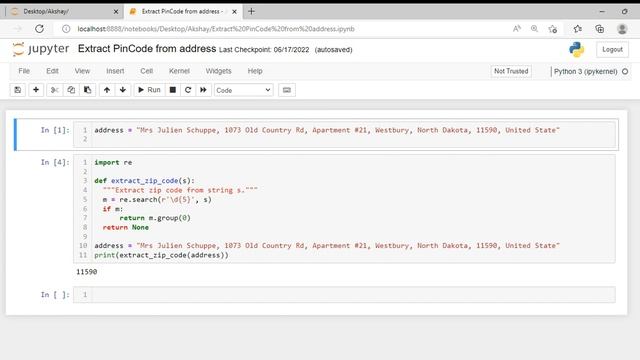
Task: Cut selected cells with scissors icon
Action: [54, 90]
